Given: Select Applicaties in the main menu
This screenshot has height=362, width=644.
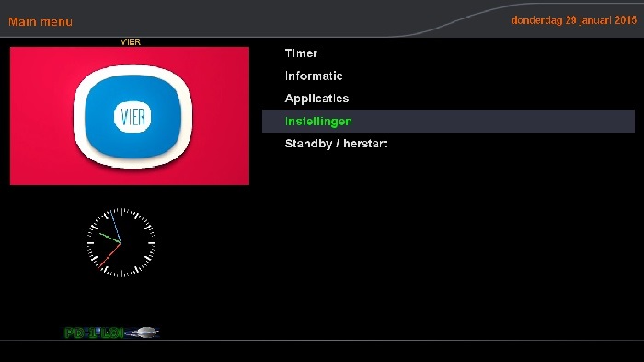Looking at the screenshot, I should click(x=316, y=99).
